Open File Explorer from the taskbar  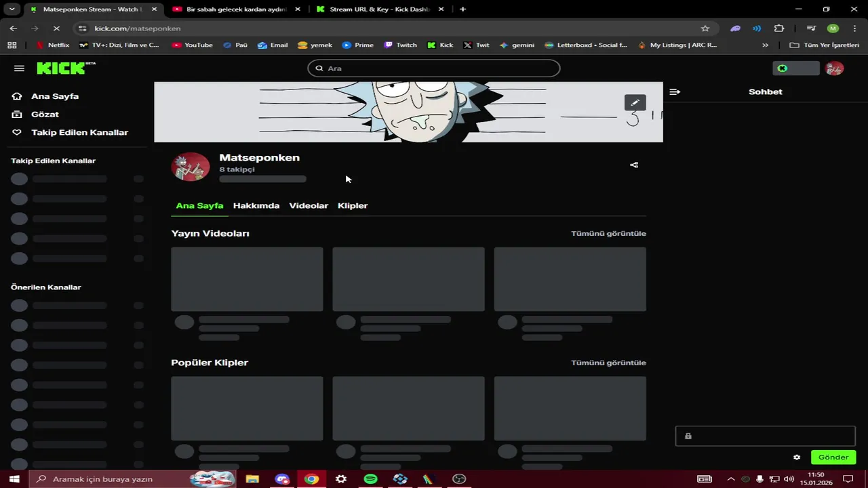click(252, 479)
